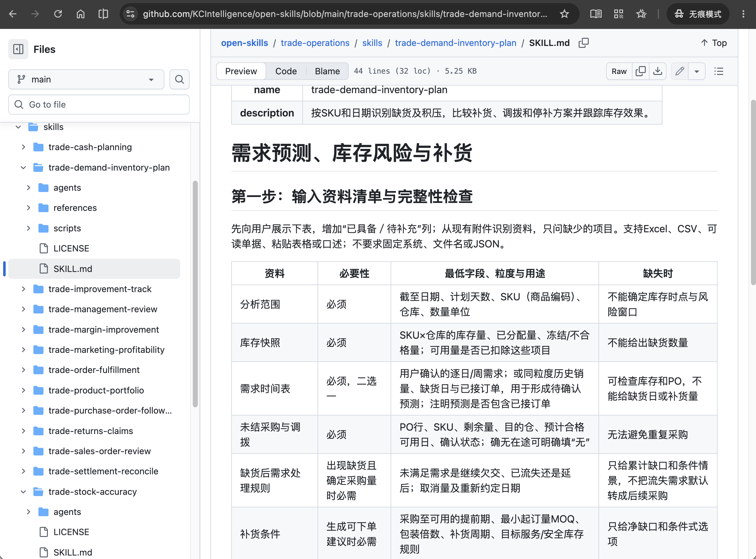
Task: Switch to the Blame tab
Action: [x=327, y=71]
